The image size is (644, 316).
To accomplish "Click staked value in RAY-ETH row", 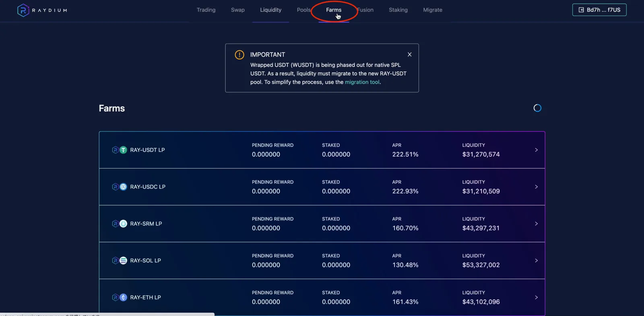I will [336, 302].
